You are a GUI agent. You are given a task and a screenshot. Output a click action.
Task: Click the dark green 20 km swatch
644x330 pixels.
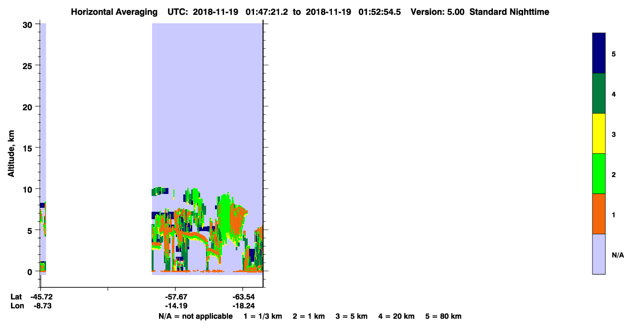[599, 94]
